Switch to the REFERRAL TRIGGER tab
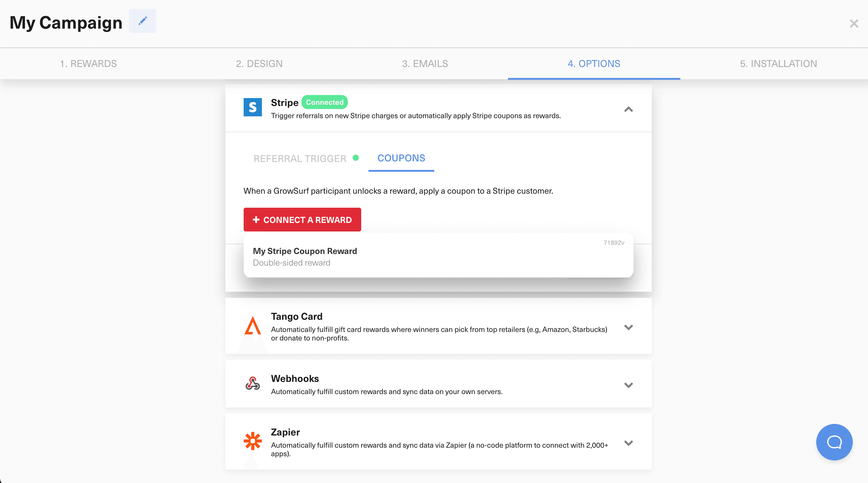The height and width of the screenshot is (483, 868). coord(300,158)
